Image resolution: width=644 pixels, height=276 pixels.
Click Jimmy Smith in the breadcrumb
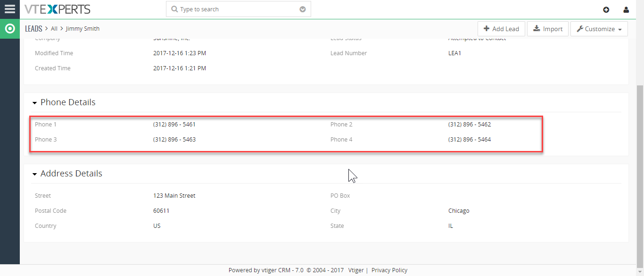tap(83, 29)
